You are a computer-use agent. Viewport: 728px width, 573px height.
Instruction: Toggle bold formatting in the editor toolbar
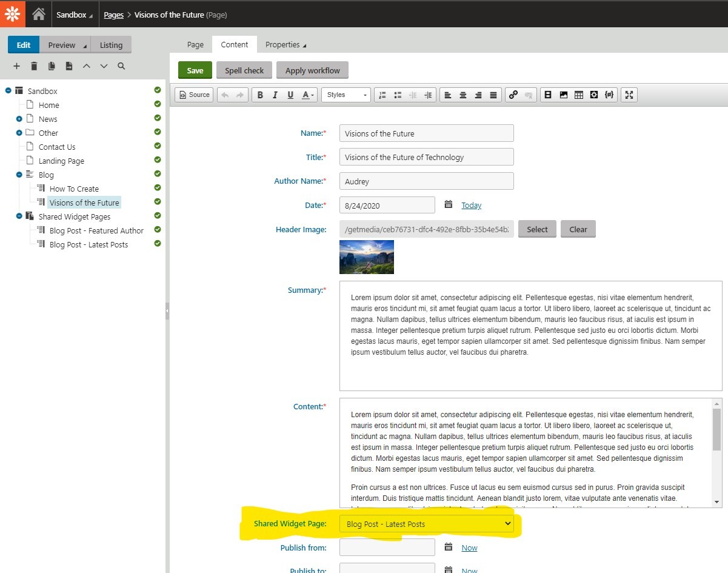(x=260, y=95)
